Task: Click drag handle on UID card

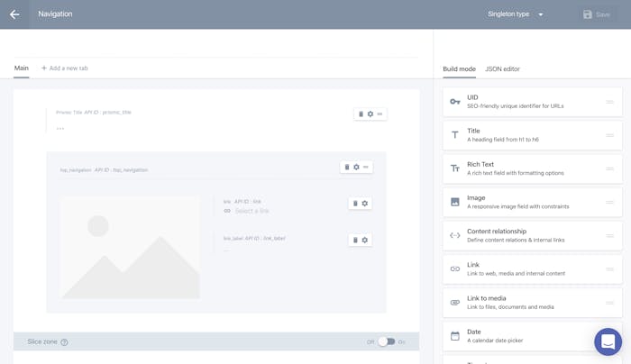Action: click(609, 102)
